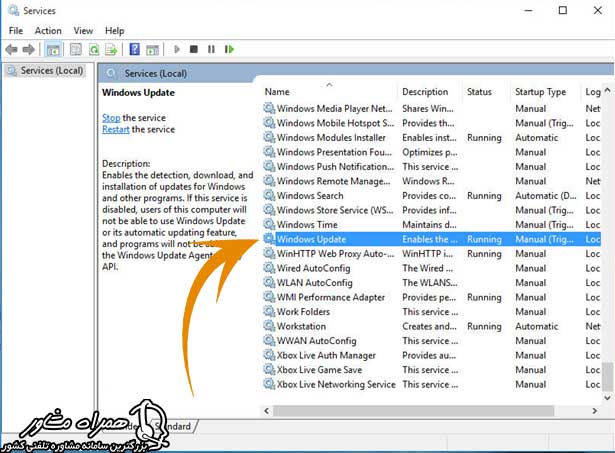615x453 pixels.
Task: Click the vertical scrollbar down arrow
Action: 607,398
